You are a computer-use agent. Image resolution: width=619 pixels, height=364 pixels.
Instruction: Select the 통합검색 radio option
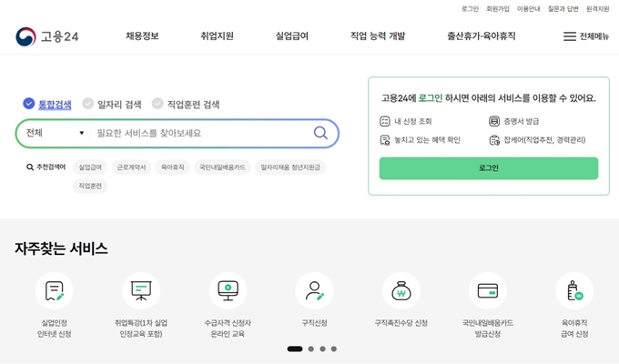pyautogui.click(x=29, y=104)
